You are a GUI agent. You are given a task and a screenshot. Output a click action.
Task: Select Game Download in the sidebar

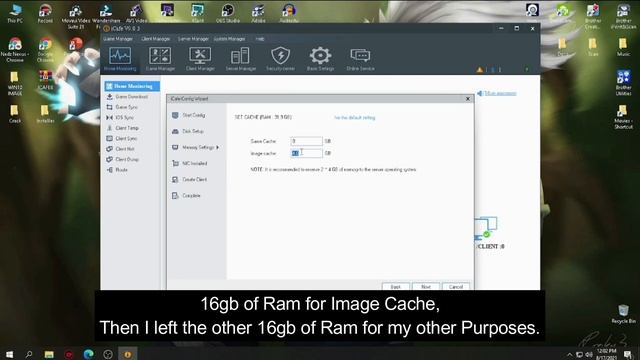pyautogui.click(x=131, y=97)
